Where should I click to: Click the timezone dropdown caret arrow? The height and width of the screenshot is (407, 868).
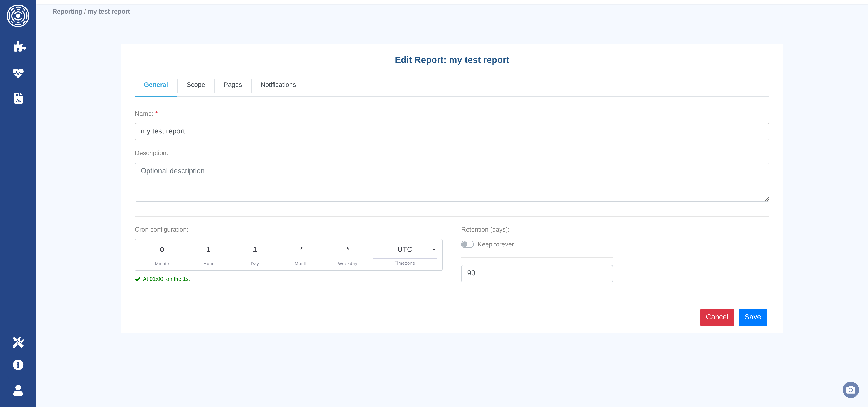tap(434, 250)
